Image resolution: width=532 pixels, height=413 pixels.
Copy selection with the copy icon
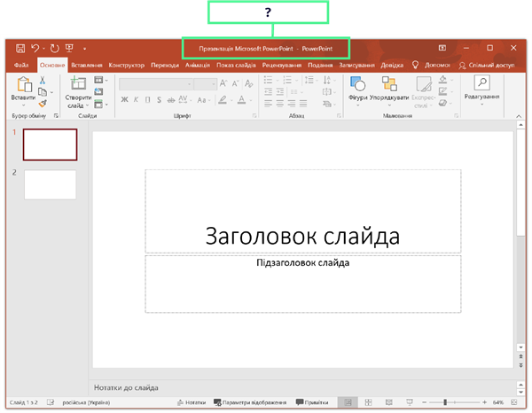click(x=43, y=92)
